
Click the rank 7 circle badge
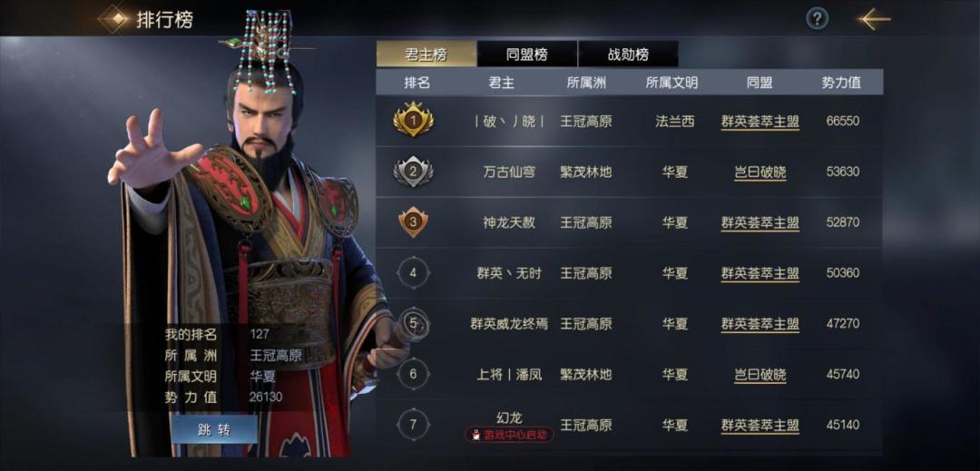click(413, 425)
